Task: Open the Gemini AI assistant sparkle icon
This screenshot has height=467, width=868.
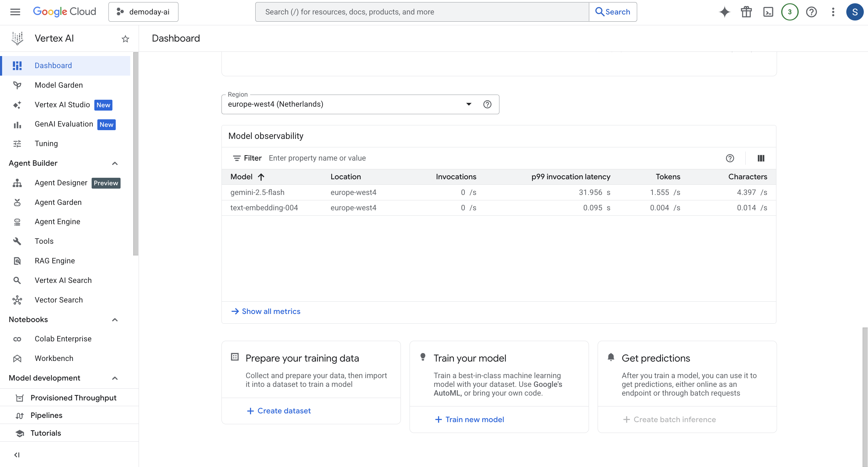Action: tap(725, 12)
